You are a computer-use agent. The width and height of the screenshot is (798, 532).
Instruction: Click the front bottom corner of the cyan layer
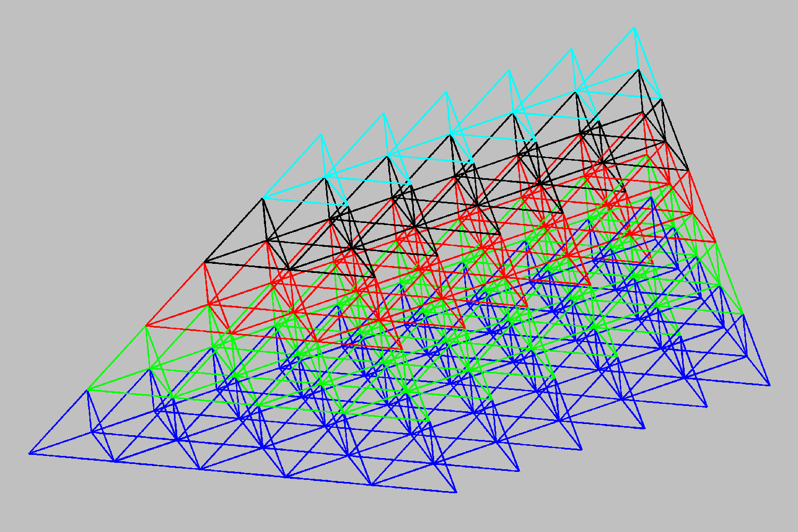coord(348,205)
